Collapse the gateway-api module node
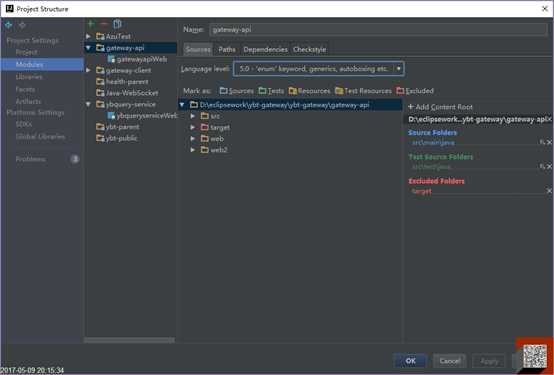This screenshot has height=375, width=554. (88, 47)
